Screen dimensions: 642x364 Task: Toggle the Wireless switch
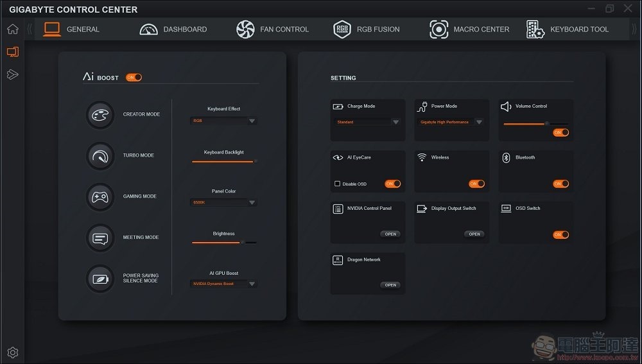pyautogui.click(x=476, y=184)
